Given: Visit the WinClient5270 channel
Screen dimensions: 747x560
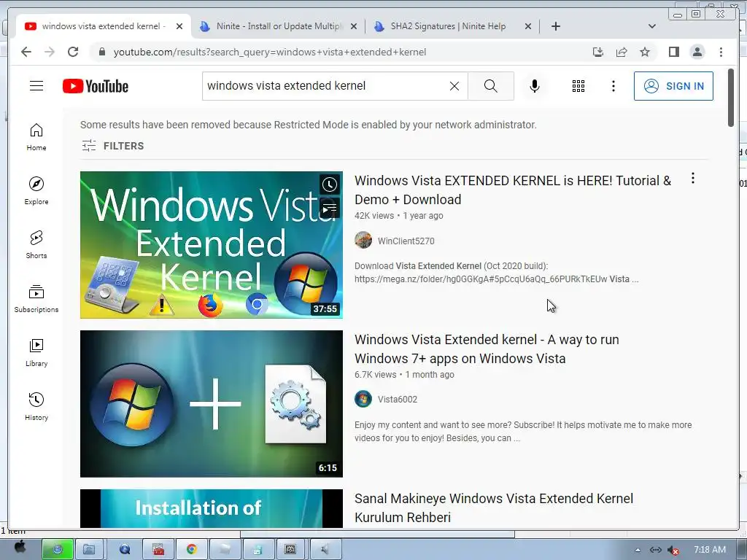Looking at the screenshot, I should coord(406,241).
